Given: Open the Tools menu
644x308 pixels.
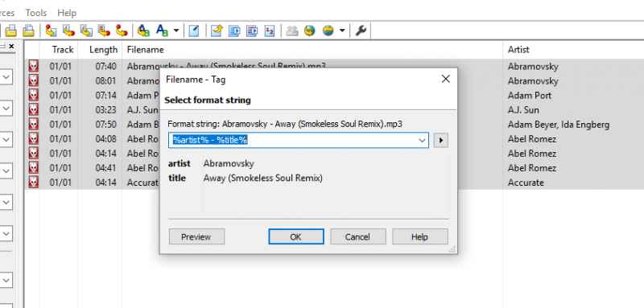Looking at the screenshot, I should (35, 13).
